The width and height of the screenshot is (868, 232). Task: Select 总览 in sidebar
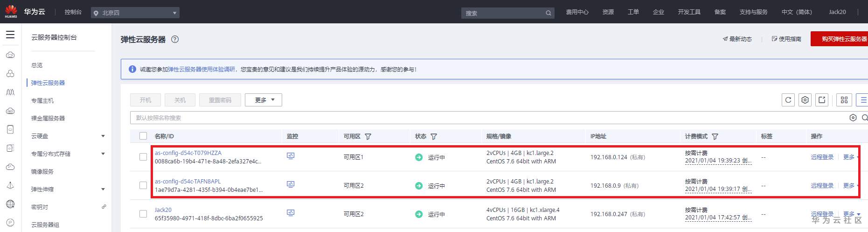tap(37, 65)
